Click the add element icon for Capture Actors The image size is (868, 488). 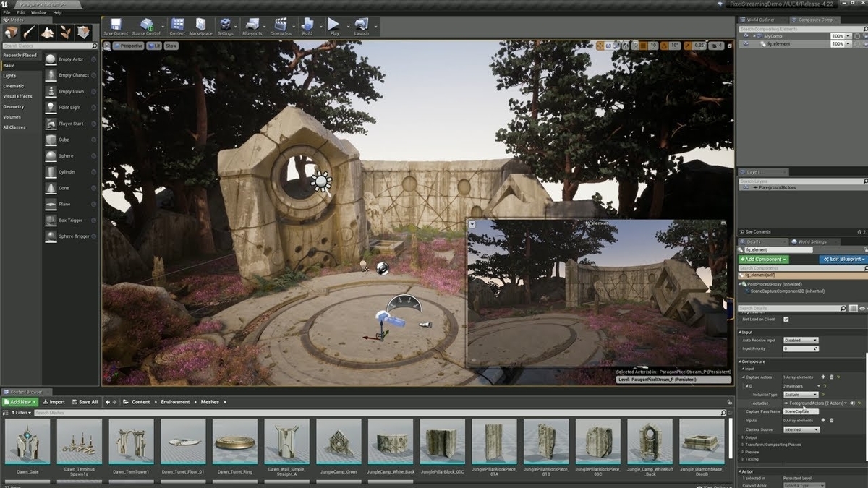pyautogui.click(x=823, y=377)
